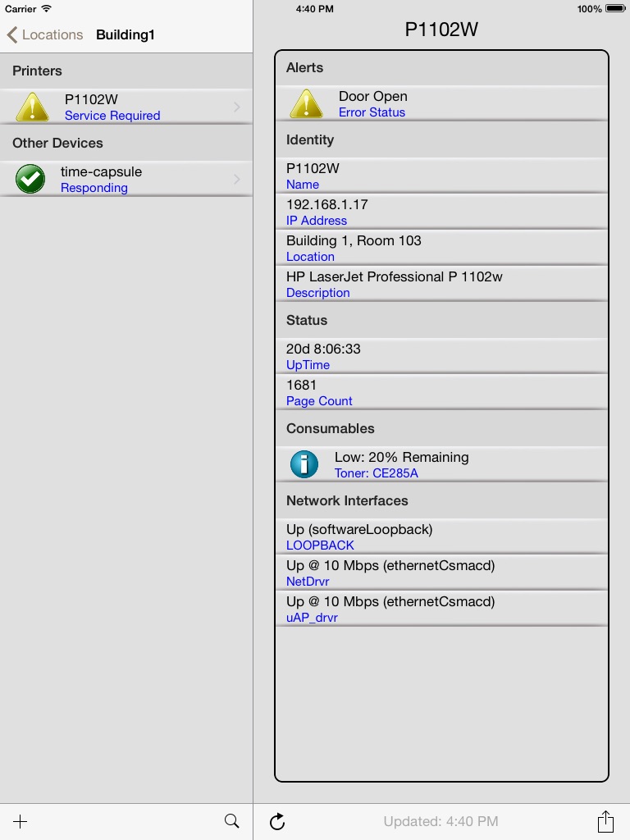The width and height of the screenshot is (630, 840).
Task: Tap the Wi-Fi icon in status bar
Action: tap(47, 8)
